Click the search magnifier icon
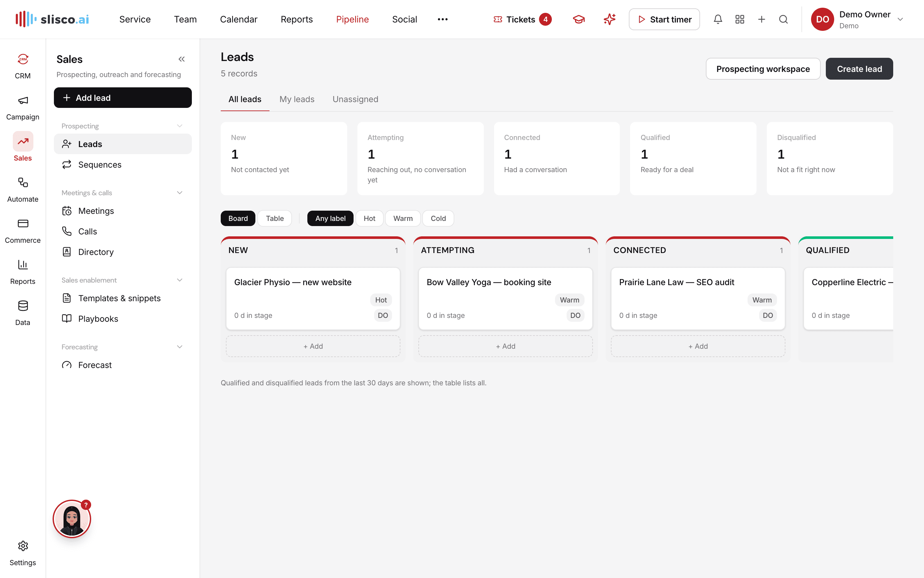 (783, 19)
